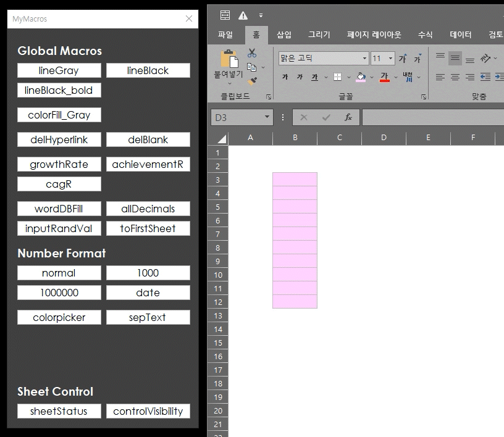
Task: Click the cell borders icon
Action: tap(337, 77)
